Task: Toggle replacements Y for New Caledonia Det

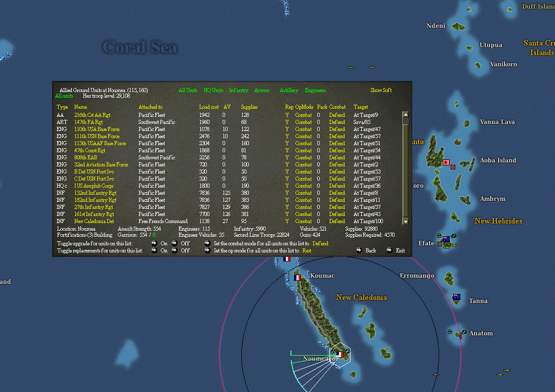Action: pos(287,221)
